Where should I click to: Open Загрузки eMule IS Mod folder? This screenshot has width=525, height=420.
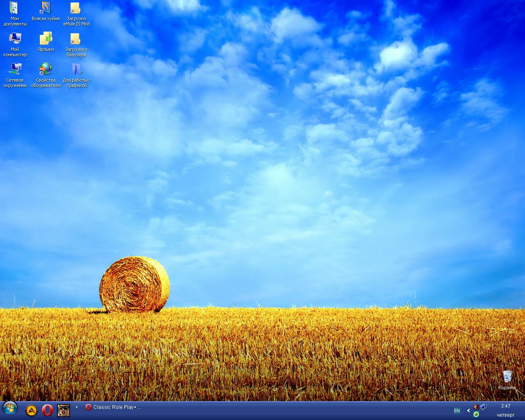pyautogui.click(x=76, y=14)
